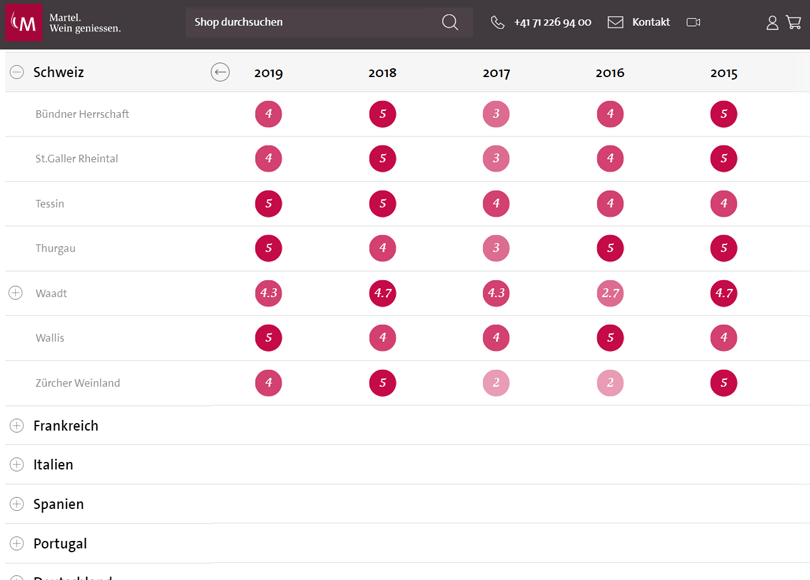This screenshot has height=580, width=810.
Task: Click the left arrow to scroll years
Action: pyautogui.click(x=220, y=72)
